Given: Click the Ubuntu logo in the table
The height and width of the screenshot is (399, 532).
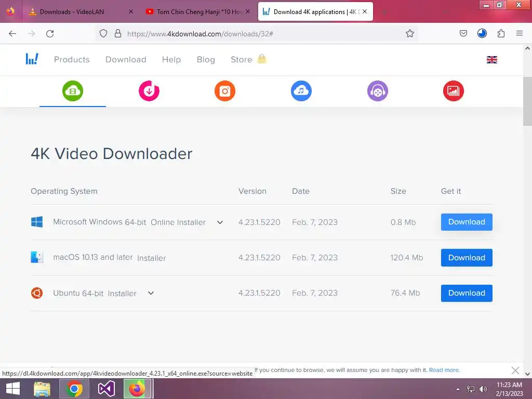Looking at the screenshot, I should 37,293.
